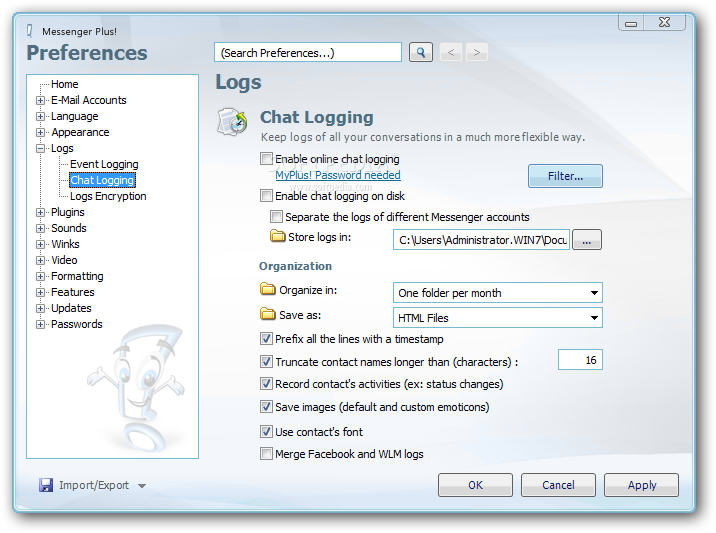Click the folder icon beside Organize in
Image resolution: width=716 pixels, height=533 pixels.
coord(268,289)
